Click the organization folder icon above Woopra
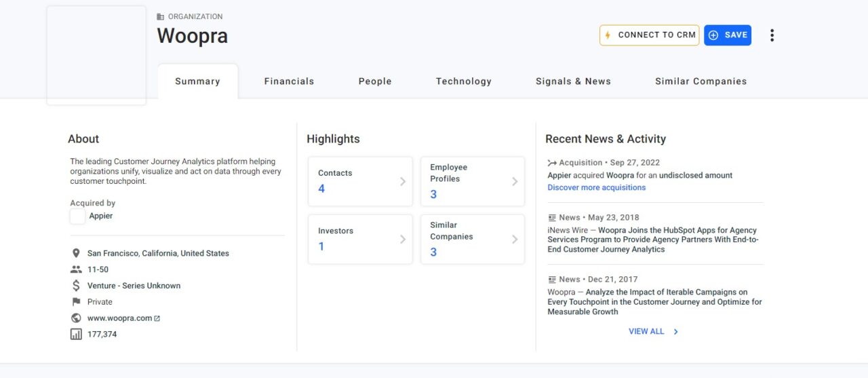The height and width of the screenshot is (378, 868). coord(161,16)
